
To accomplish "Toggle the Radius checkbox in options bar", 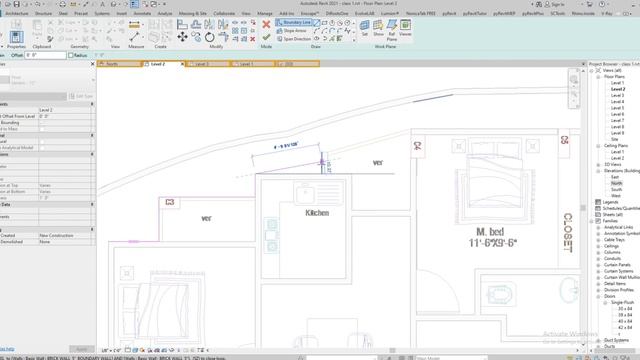I will coord(71,55).
